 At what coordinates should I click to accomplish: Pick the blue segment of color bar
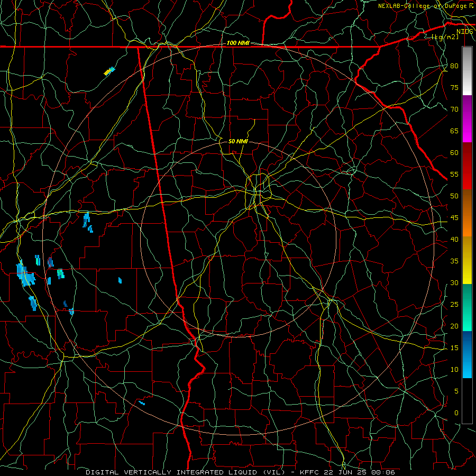(467, 354)
